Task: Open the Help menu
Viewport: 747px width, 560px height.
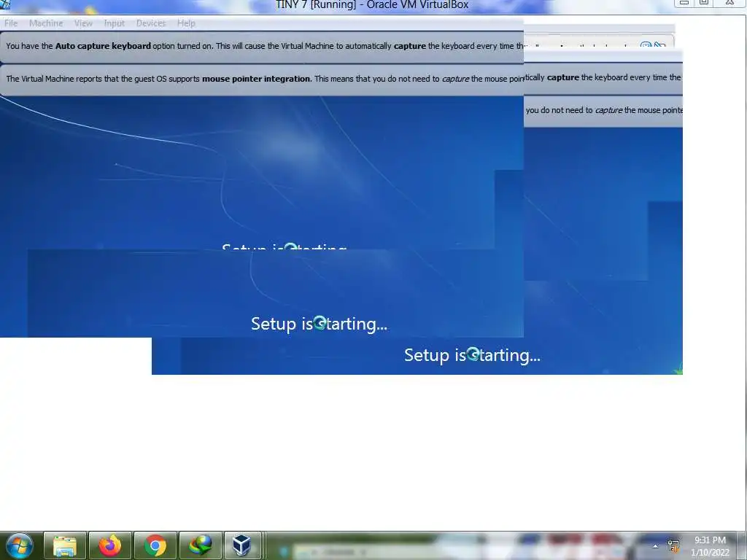Action: point(186,23)
